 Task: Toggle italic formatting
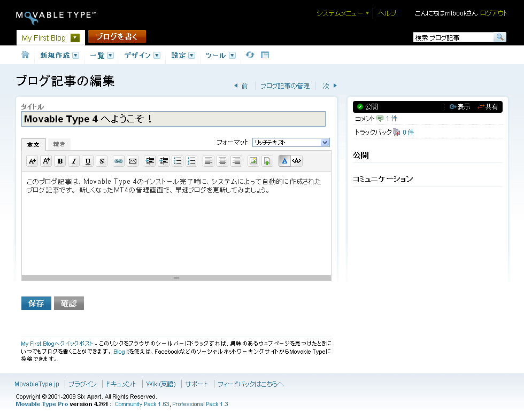[74, 161]
